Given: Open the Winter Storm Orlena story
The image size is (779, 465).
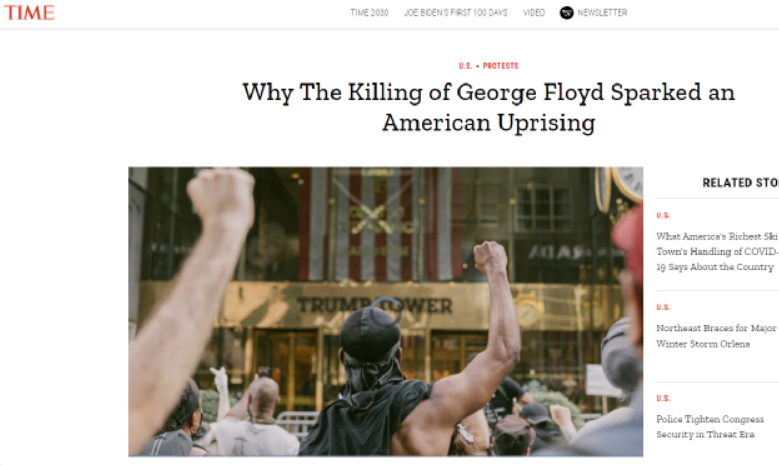Looking at the screenshot, I should coord(715,336).
